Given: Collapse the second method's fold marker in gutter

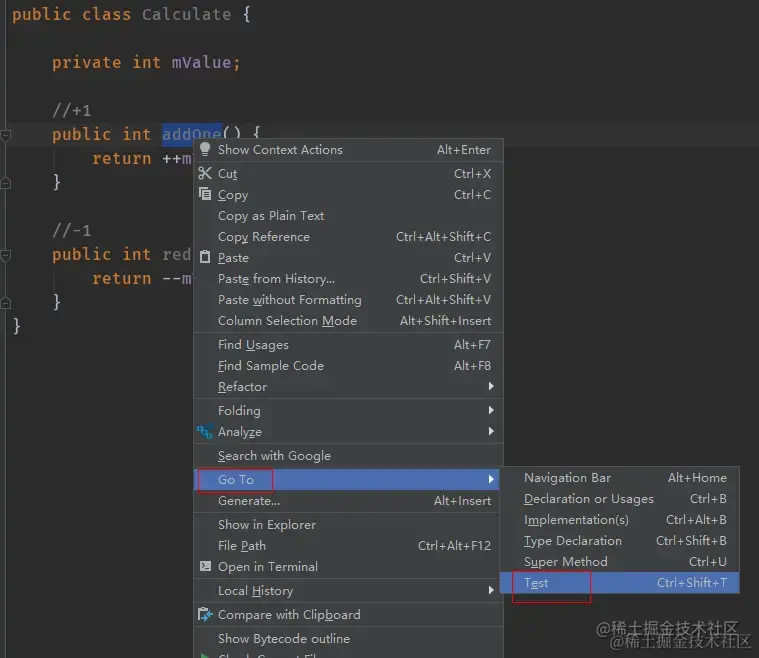Looking at the screenshot, I should click(x=6, y=255).
